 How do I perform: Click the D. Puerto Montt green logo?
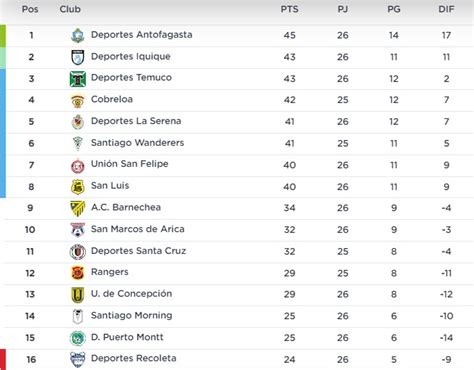pyautogui.click(x=78, y=338)
